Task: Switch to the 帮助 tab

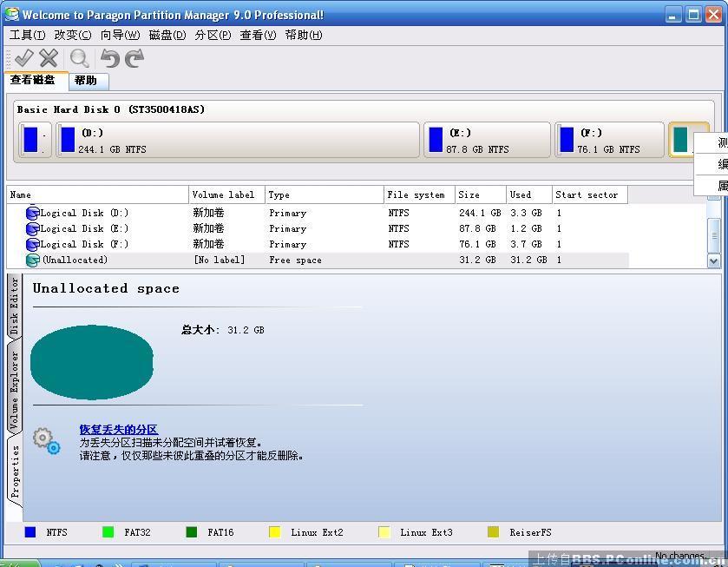Action: pos(86,81)
